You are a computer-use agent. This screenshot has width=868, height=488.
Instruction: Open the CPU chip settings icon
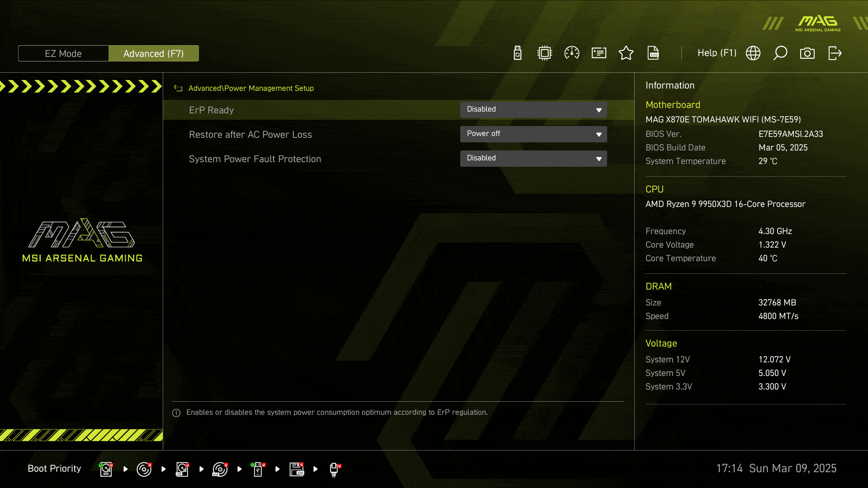[545, 53]
